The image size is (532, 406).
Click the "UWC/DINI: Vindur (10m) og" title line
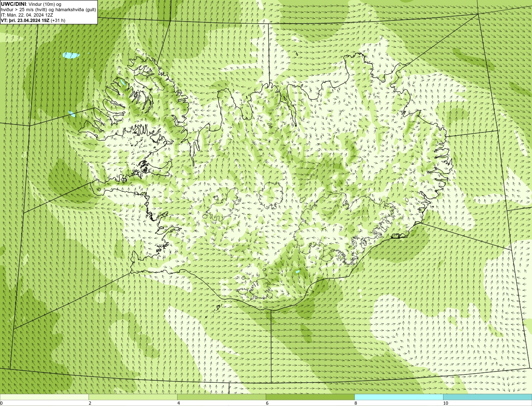coord(31,4)
